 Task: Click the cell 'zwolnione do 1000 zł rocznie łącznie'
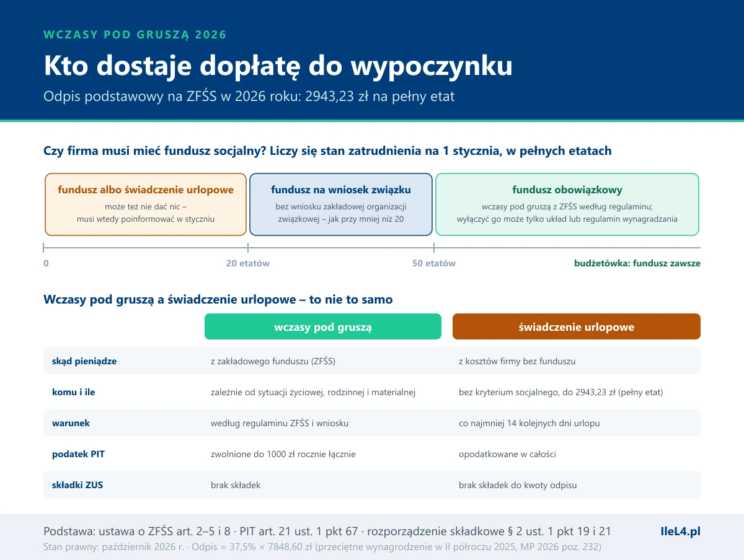[283, 454]
